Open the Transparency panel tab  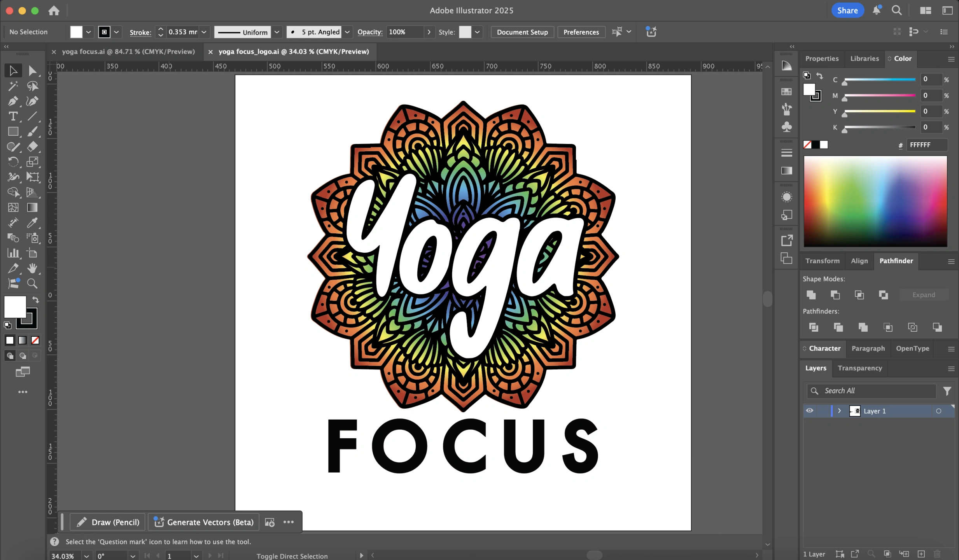point(859,368)
